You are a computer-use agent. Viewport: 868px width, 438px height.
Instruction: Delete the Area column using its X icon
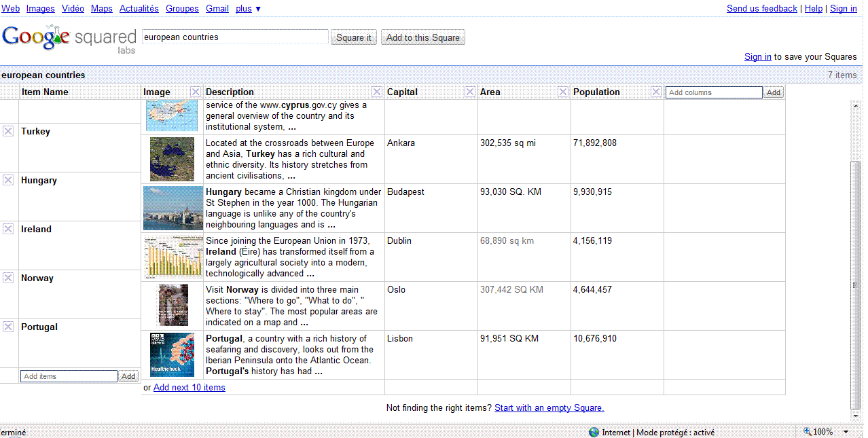point(563,92)
